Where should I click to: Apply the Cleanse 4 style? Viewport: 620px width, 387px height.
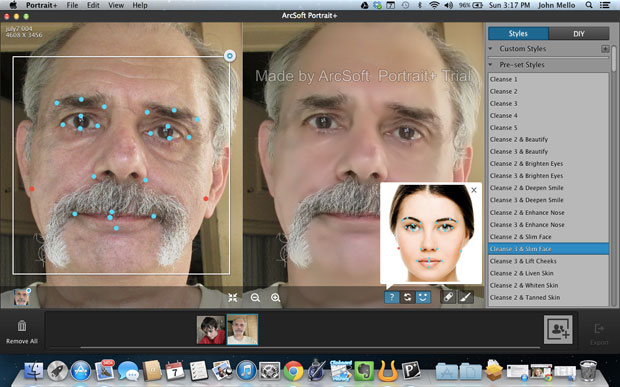[548, 115]
